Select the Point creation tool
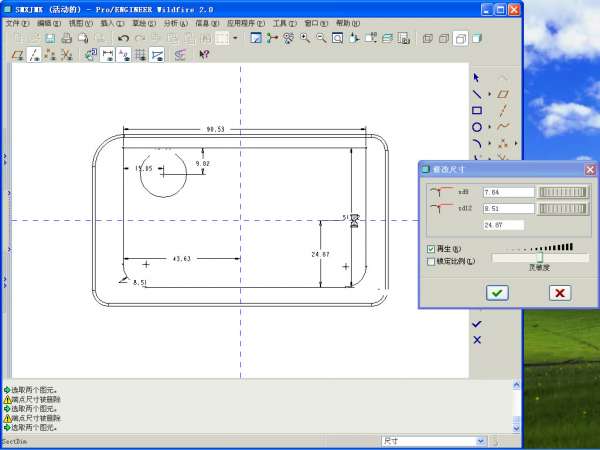Viewport: 600px width, 450px height. 503,144
